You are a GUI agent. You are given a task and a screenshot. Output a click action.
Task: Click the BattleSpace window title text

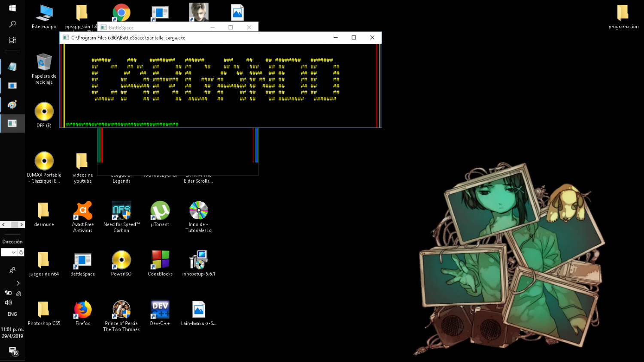[121, 28]
